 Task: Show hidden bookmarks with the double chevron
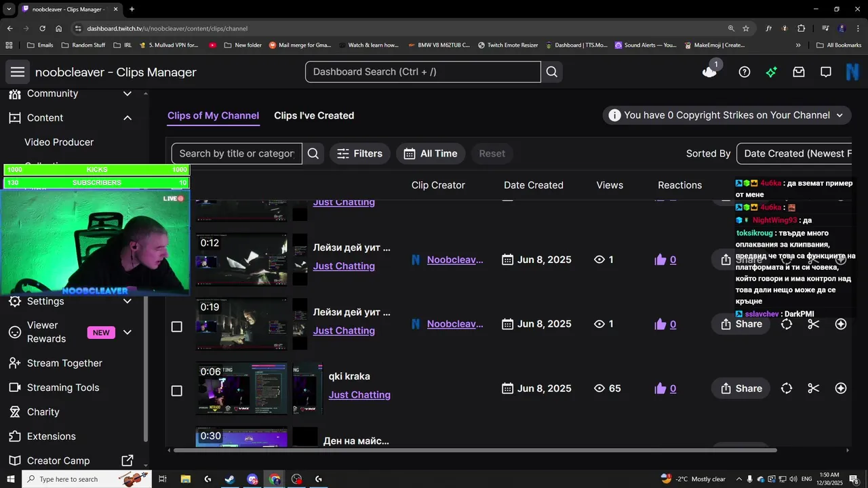798,45
